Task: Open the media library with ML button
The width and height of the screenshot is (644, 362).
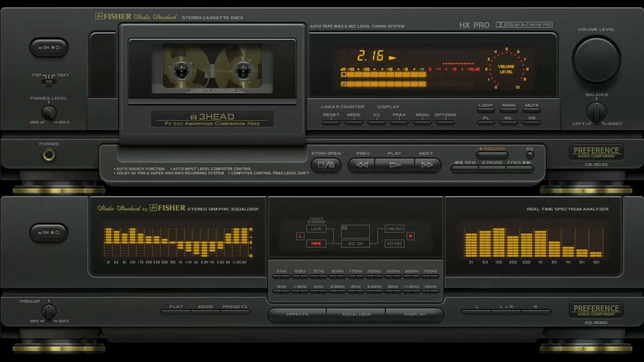Action: point(509,122)
